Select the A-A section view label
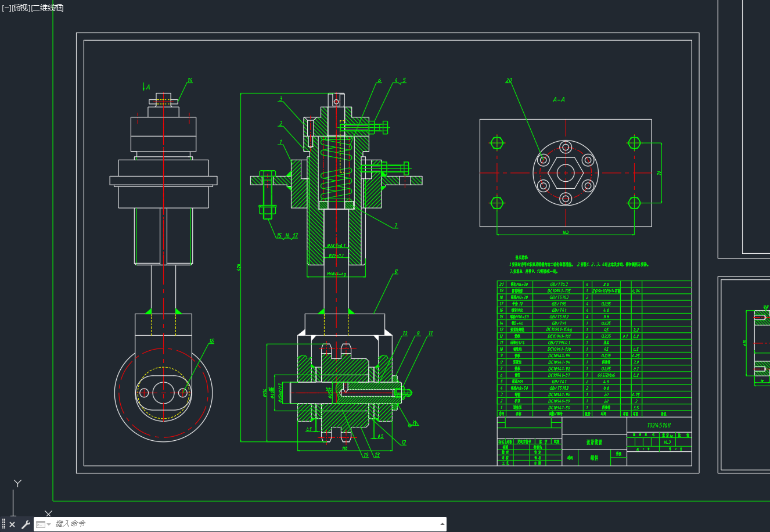Viewport: 770px width, 532px height. pyautogui.click(x=559, y=99)
